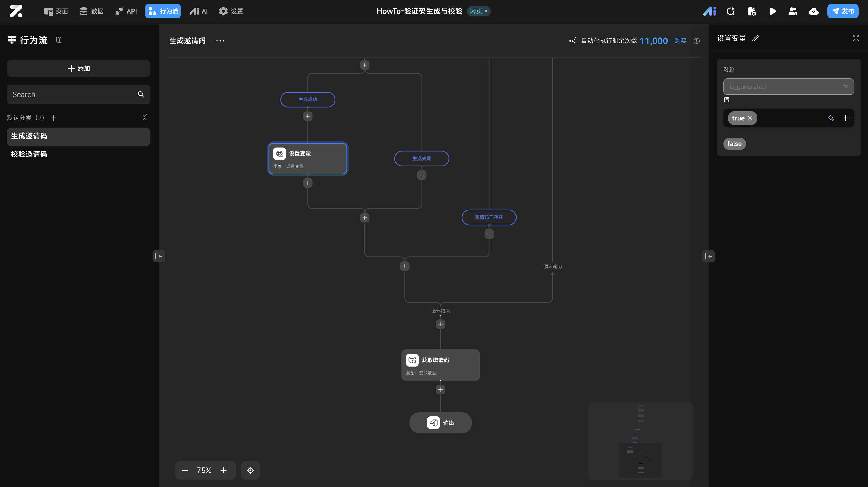Select the false value option
Screen dimensions: 868x487
pos(734,144)
